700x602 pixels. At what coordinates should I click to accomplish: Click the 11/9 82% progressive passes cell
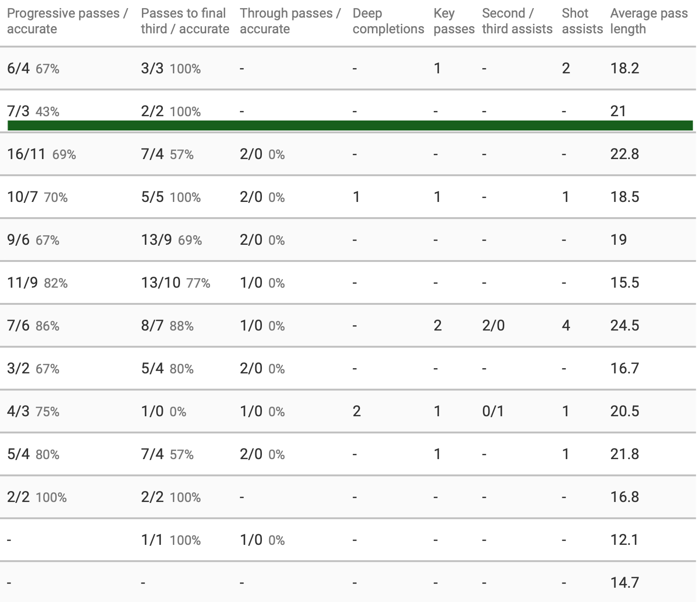pyautogui.click(x=37, y=283)
